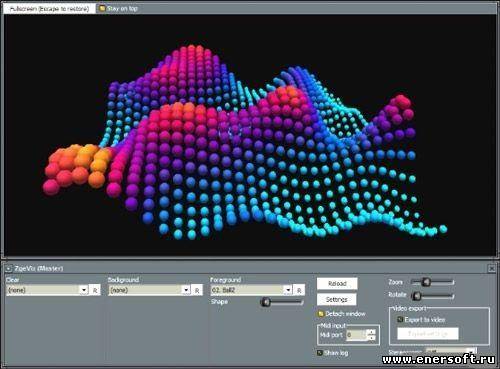Open the Clear layer dropdown
Viewport: 500px width, 369px height.
pos(84,290)
